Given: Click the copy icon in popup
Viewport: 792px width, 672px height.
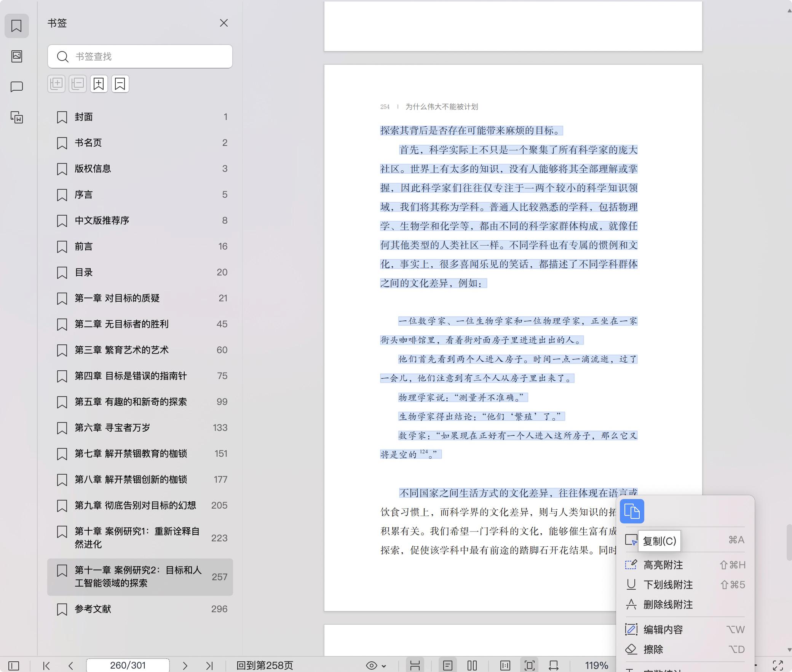Looking at the screenshot, I should click(x=632, y=511).
